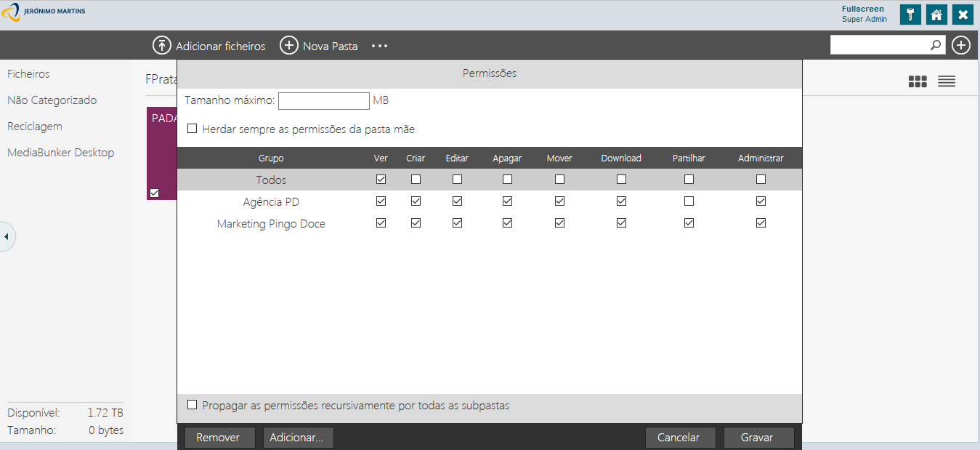
Task: Uncheck Administrar for Marketing Pingo Doce
Action: point(761,223)
